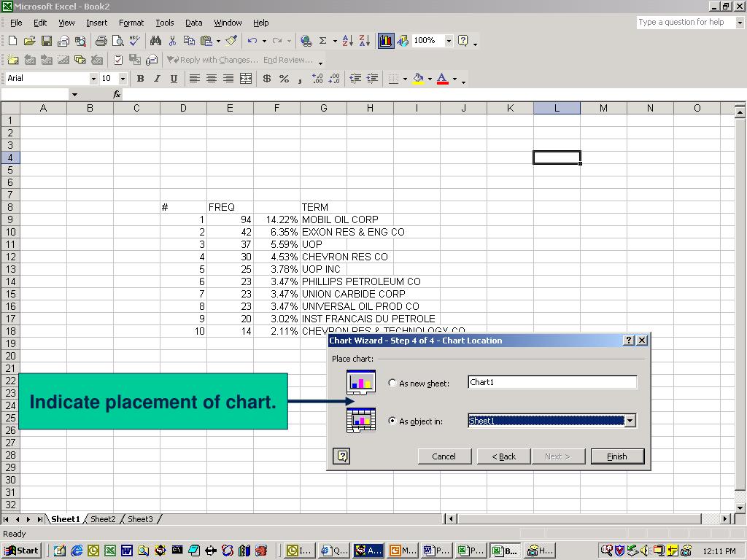Apply the red Font Color button
Image resolution: width=747 pixels, height=560 pixels.
coord(443,79)
